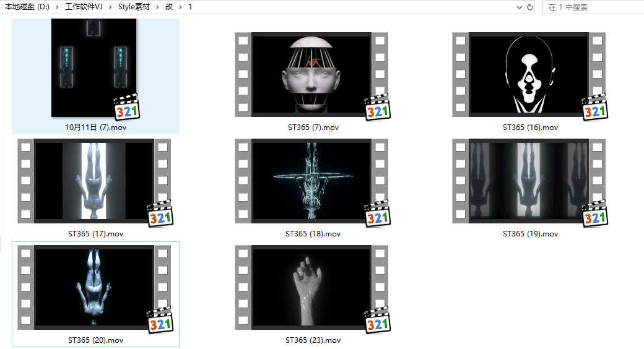Navigate to 工作软件VJ breadcrumb folder
The width and height of the screenshot is (644, 349).
84,7
